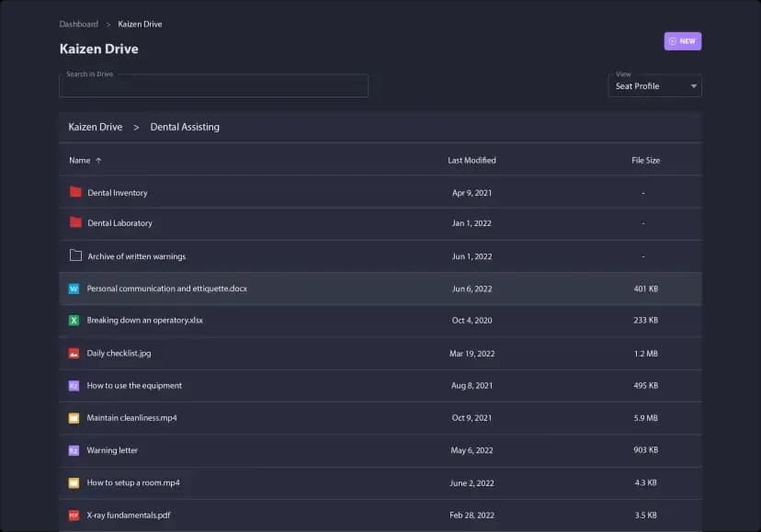The height and width of the screenshot is (532, 761).
Task: Click the PDF icon for X-ray fundamentals
Action: click(74, 515)
